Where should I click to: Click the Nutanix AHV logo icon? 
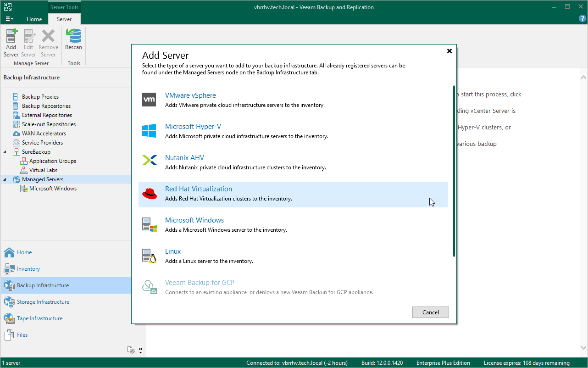click(150, 160)
